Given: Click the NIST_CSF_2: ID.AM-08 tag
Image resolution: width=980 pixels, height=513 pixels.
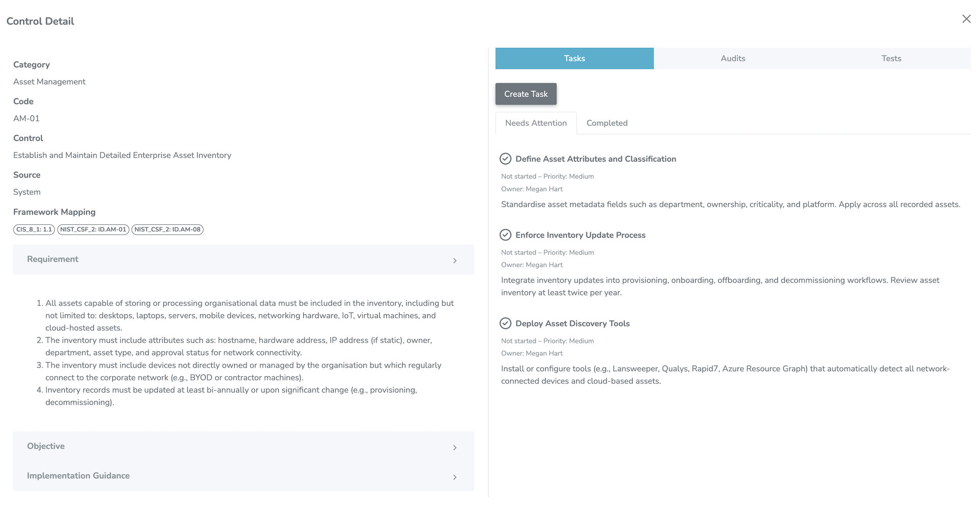Looking at the screenshot, I should [x=167, y=229].
